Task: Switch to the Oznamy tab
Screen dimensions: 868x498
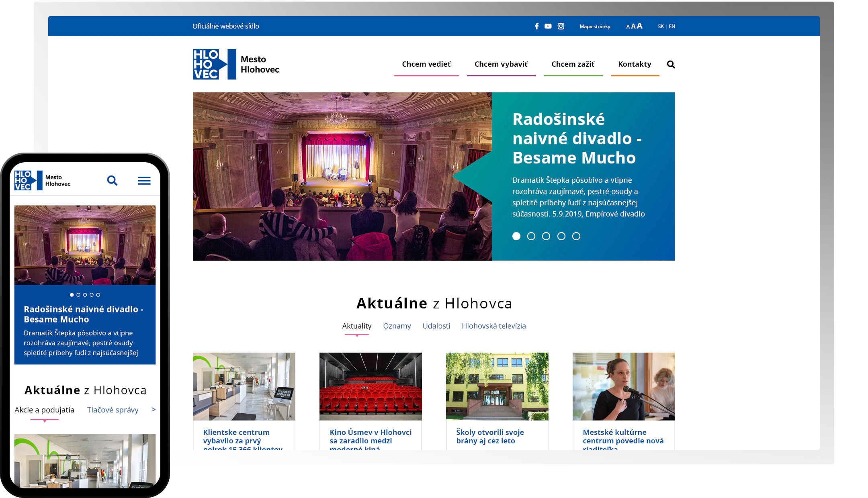Action: pos(397,326)
